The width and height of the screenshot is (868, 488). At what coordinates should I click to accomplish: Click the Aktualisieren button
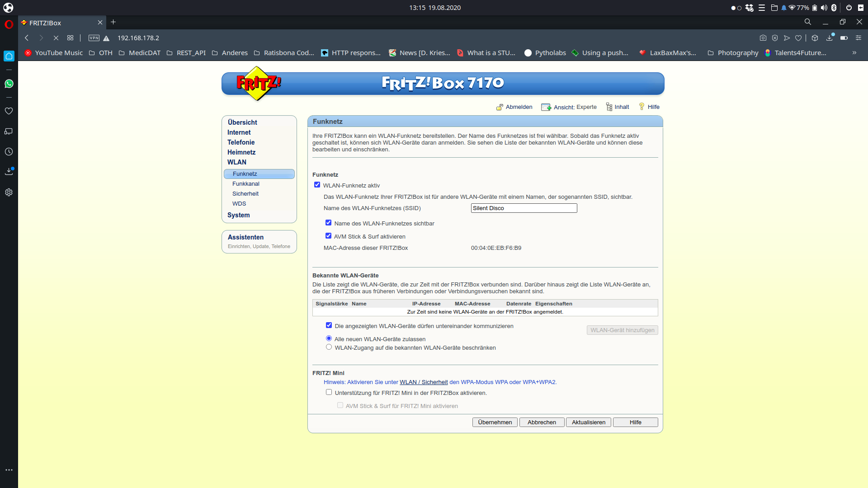[589, 422]
